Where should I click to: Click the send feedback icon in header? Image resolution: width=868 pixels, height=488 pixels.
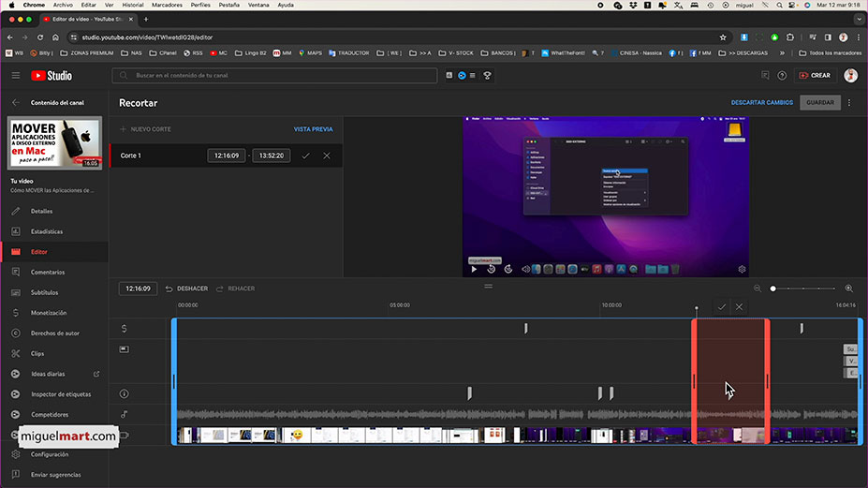765,75
